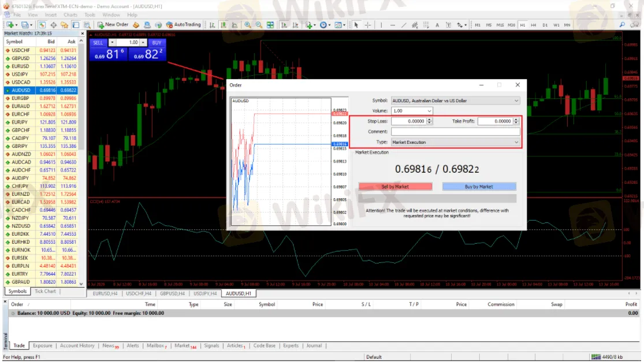Click the Stop Loss spinner arrows
The width and height of the screenshot is (644, 364).
pyautogui.click(x=429, y=121)
